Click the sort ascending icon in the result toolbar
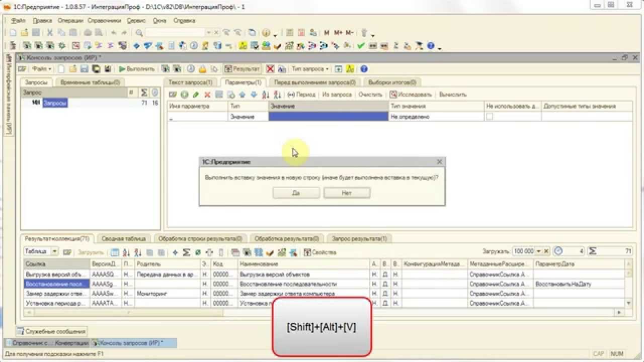 (126, 252)
